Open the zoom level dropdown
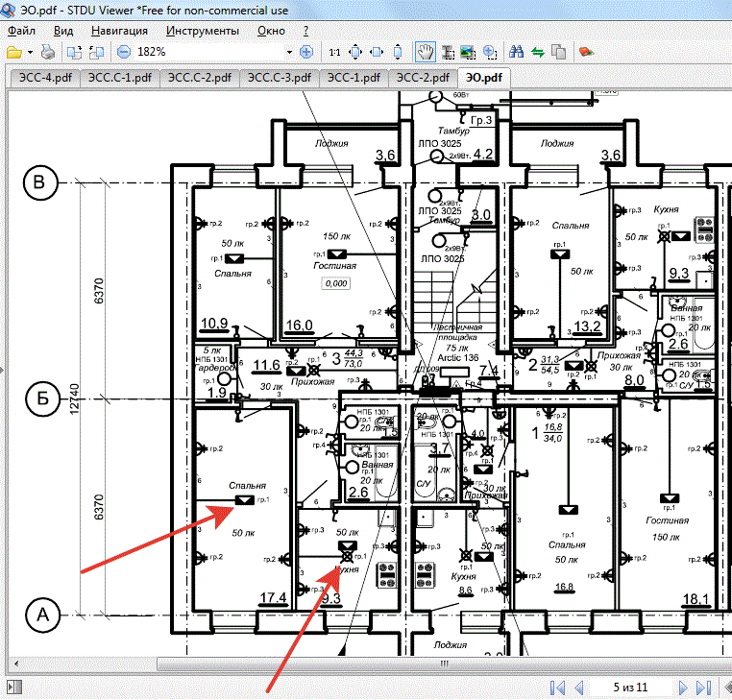This screenshot has width=732, height=700. tap(289, 51)
